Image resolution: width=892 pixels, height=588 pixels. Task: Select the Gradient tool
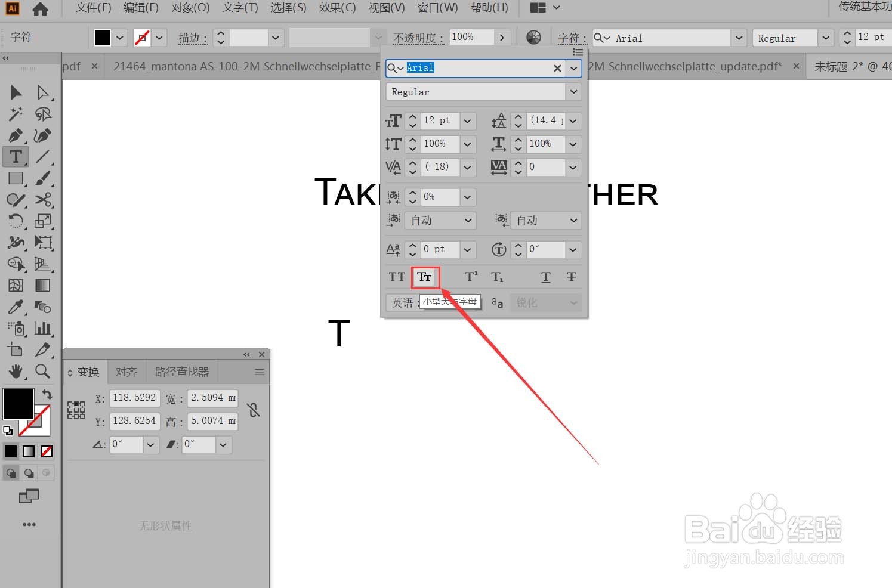(x=43, y=286)
